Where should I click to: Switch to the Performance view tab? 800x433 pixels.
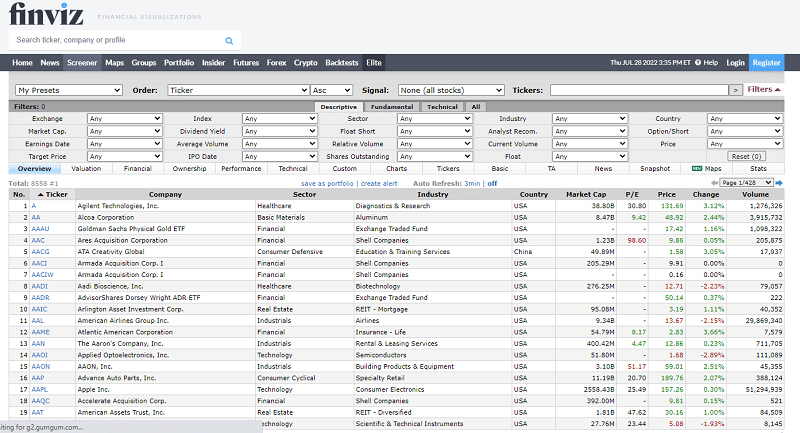click(x=241, y=168)
